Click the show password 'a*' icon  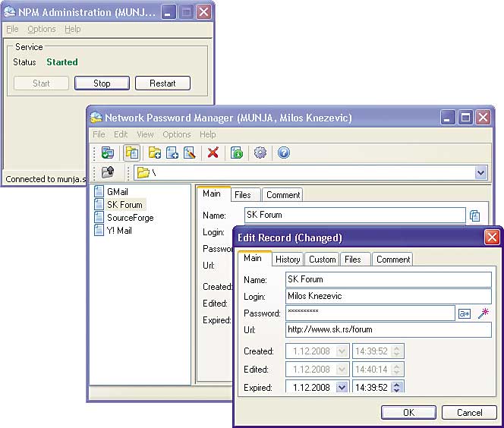464,313
